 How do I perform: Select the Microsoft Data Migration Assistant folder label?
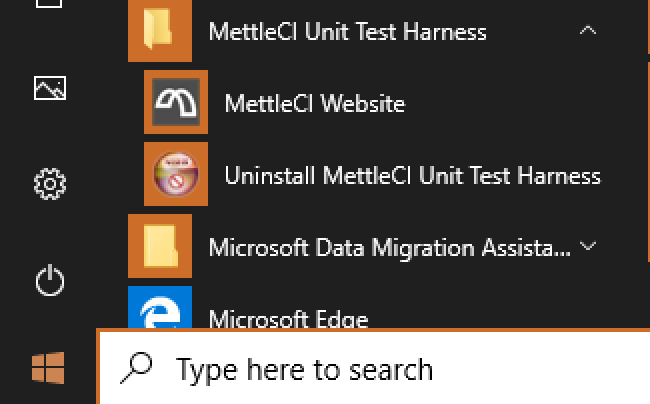pyautogui.click(x=389, y=247)
